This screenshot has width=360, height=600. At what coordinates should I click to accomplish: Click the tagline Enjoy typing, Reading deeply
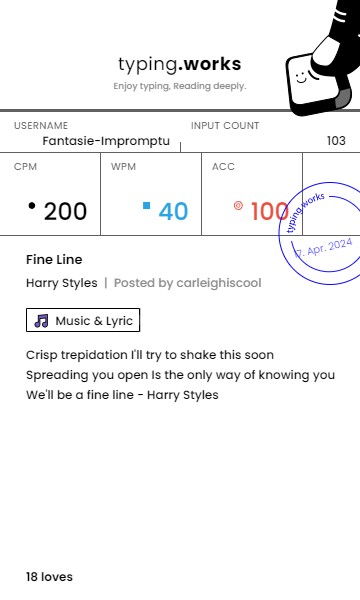pos(180,86)
